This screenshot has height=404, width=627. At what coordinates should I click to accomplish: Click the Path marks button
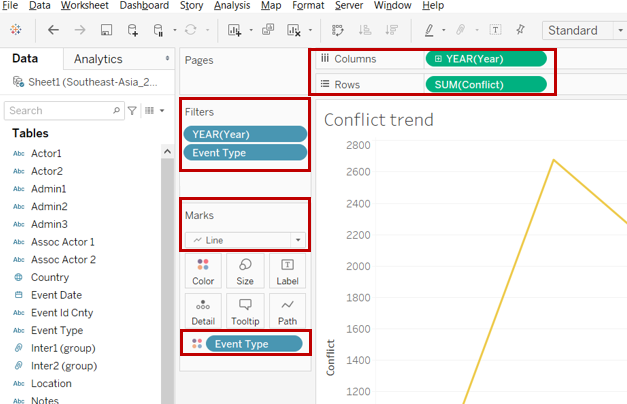coord(288,312)
